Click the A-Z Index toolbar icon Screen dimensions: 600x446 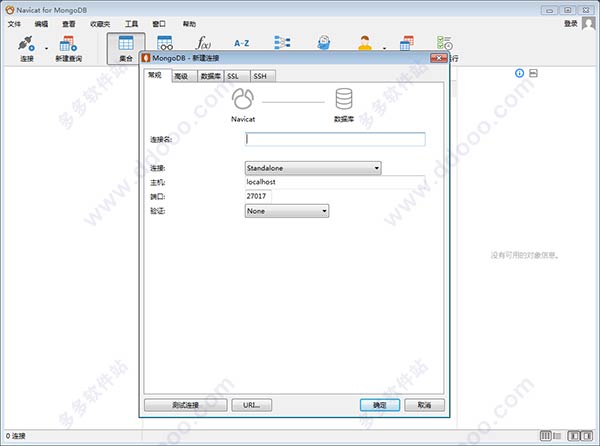pyautogui.click(x=242, y=43)
